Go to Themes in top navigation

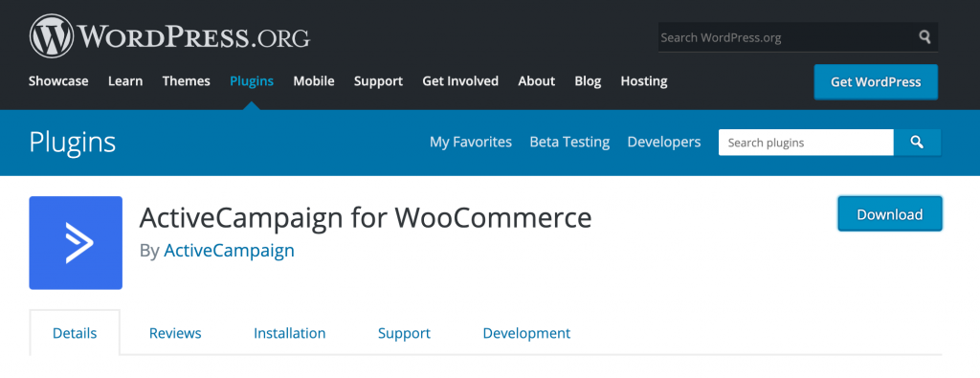(x=187, y=81)
